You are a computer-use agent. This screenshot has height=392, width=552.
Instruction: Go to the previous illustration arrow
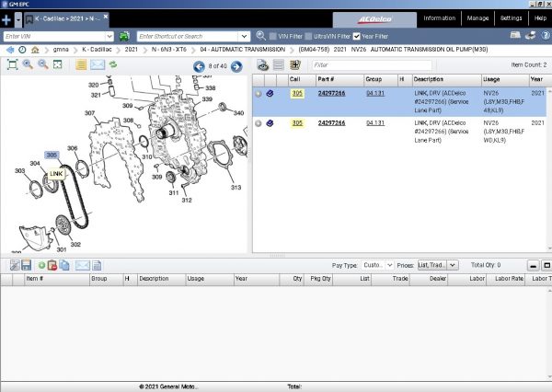pos(199,66)
